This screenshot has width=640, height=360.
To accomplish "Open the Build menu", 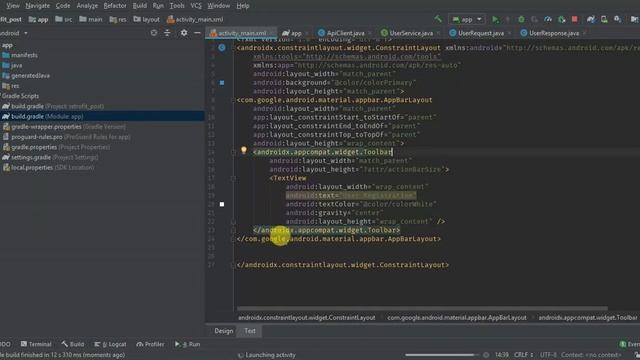I will (x=140, y=6).
